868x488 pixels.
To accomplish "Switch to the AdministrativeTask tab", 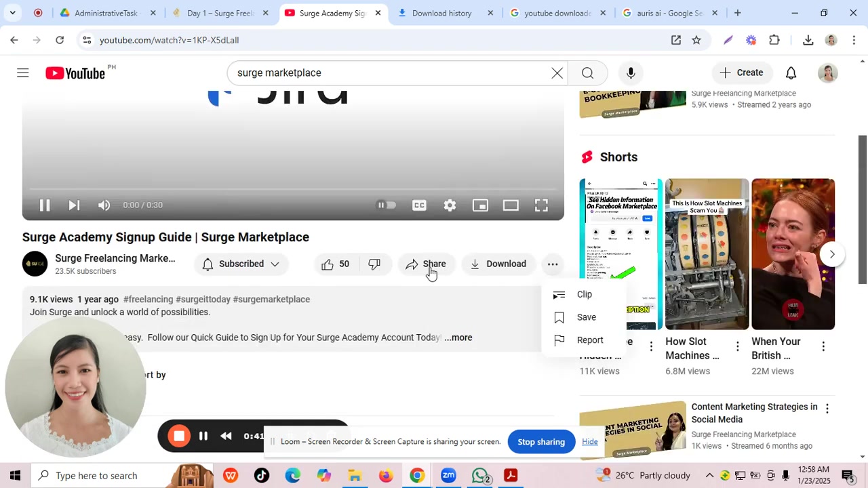I will coord(107,13).
